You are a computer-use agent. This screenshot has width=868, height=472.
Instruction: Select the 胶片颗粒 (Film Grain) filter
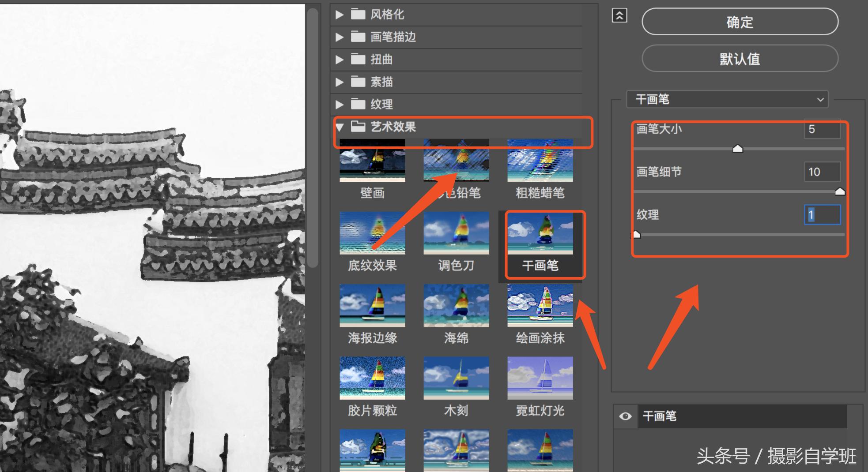pos(372,378)
